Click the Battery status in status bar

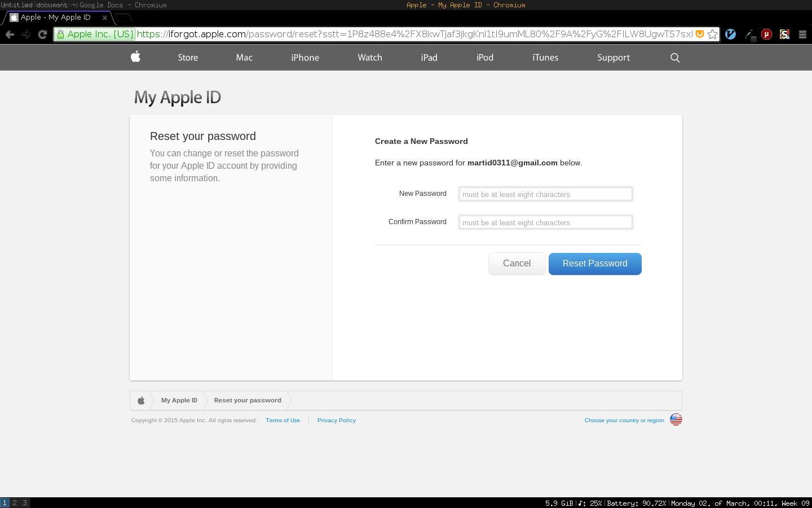(x=637, y=503)
